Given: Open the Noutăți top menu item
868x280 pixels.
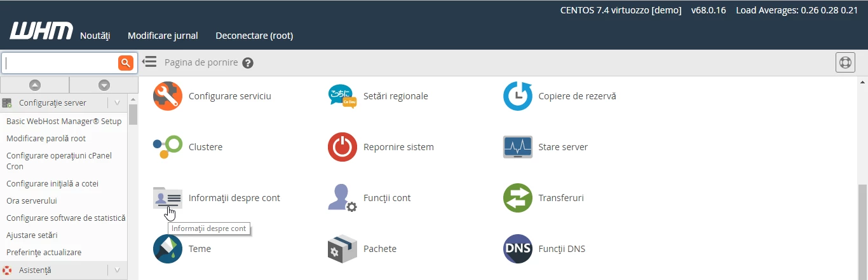Looking at the screenshot, I should 95,36.
